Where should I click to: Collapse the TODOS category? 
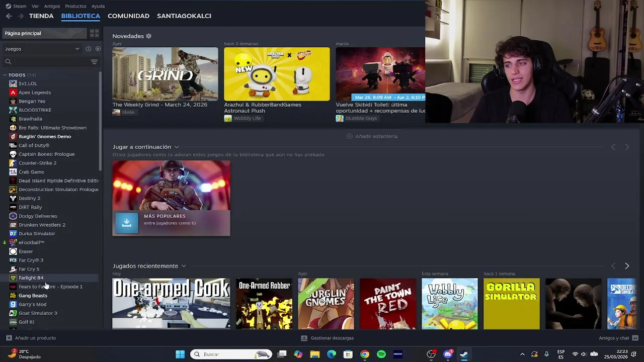5,75
